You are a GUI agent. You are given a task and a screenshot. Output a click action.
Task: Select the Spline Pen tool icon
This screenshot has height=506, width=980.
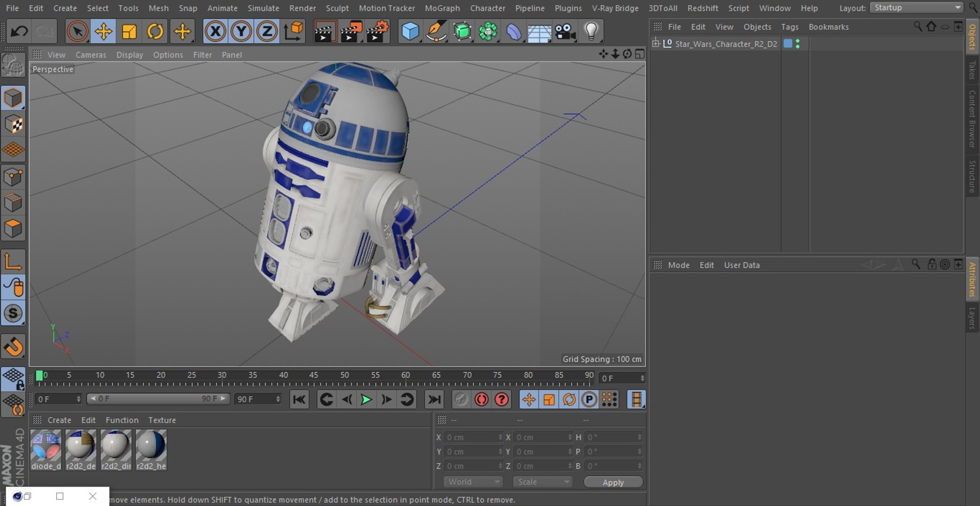pos(436,32)
